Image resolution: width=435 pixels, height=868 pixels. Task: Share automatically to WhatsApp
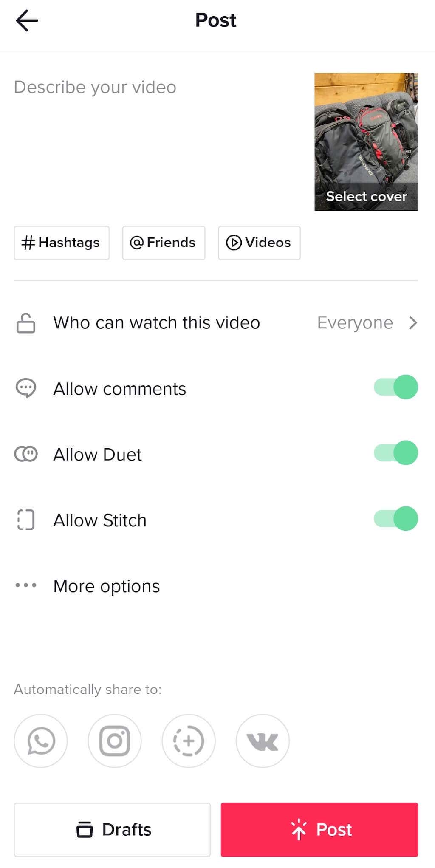click(x=41, y=741)
